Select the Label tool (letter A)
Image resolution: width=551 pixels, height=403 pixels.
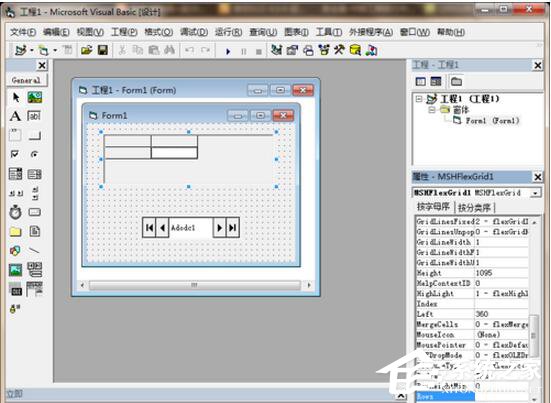click(15, 116)
